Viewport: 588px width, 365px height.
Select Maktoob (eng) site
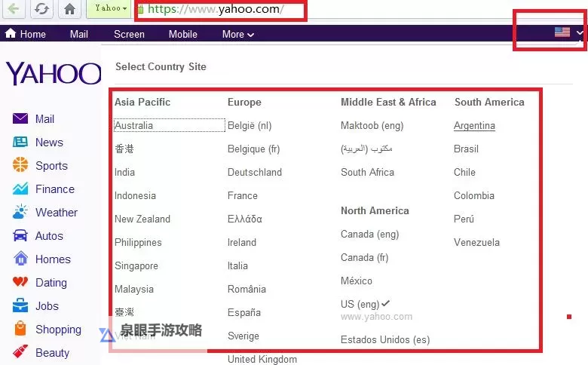(x=372, y=126)
